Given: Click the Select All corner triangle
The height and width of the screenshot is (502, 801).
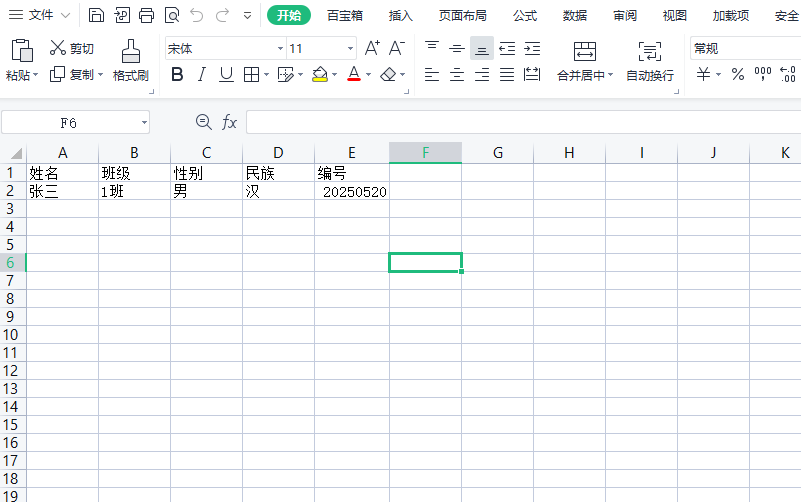Looking at the screenshot, I should 16,153.
